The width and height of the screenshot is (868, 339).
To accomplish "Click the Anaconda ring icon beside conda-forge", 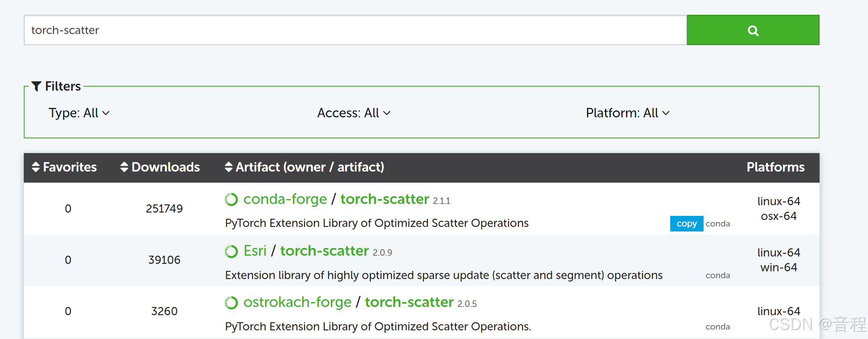I will [x=231, y=199].
